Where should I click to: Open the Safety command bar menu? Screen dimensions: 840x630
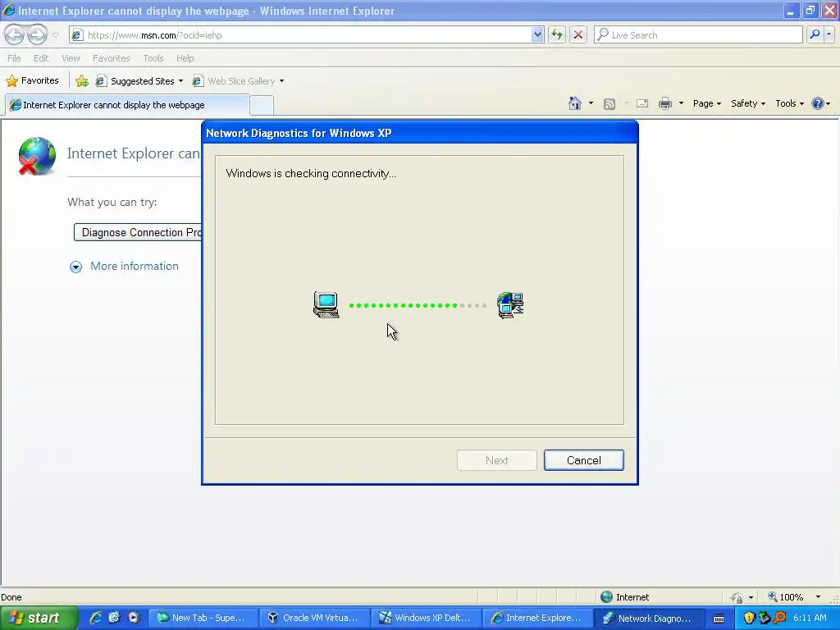point(748,103)
